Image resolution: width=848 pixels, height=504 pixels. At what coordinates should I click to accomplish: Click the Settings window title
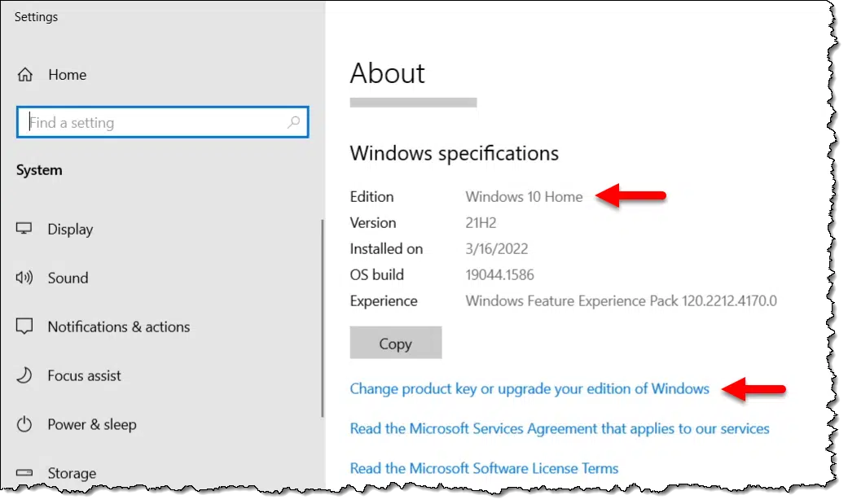(36, 17)
